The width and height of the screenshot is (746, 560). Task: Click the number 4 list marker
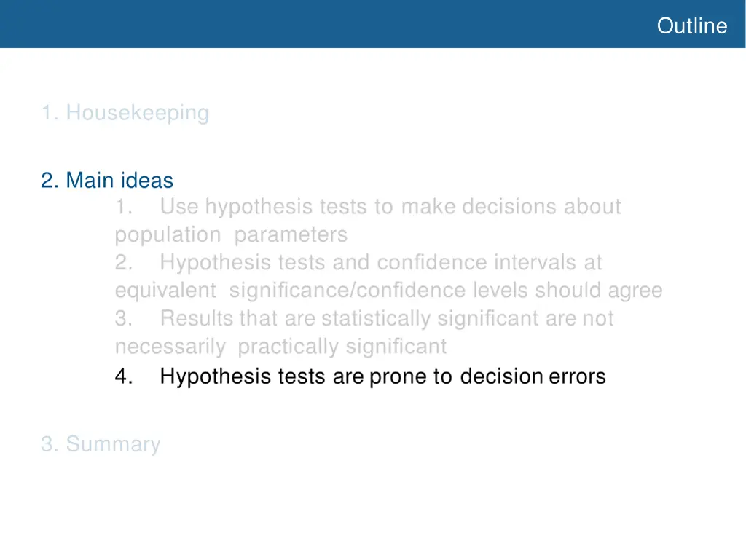click(x=124, y=376)
